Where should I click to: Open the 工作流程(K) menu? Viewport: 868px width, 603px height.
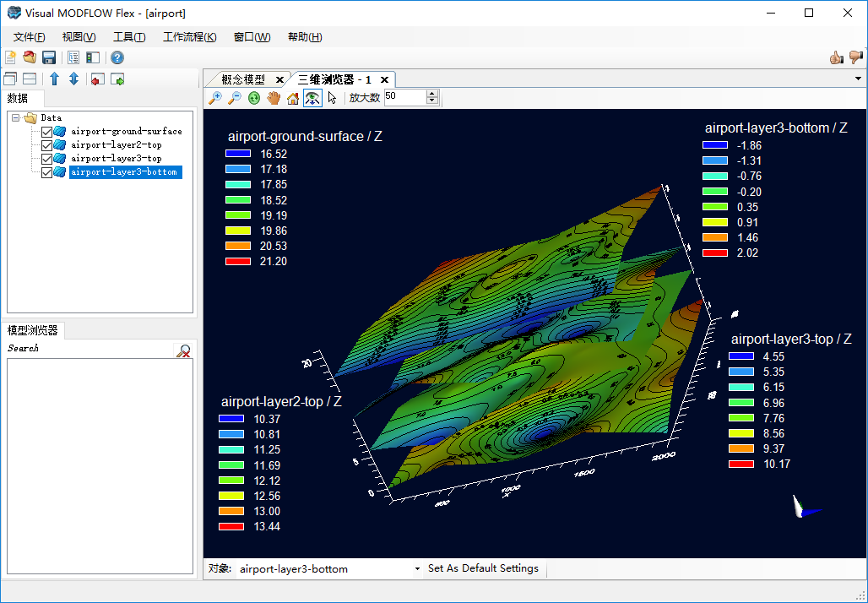click(189, 37)
